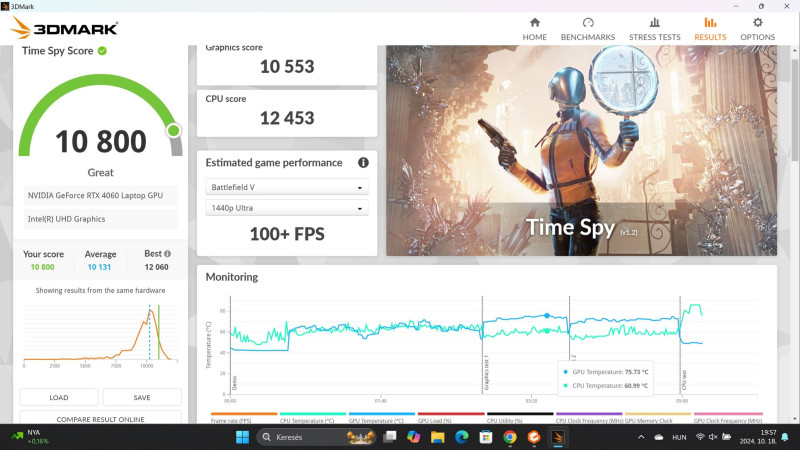This screenshot has width=800, height=450.
Task: Click the GPU temperature data point on chart
Action: pos(547,315)
